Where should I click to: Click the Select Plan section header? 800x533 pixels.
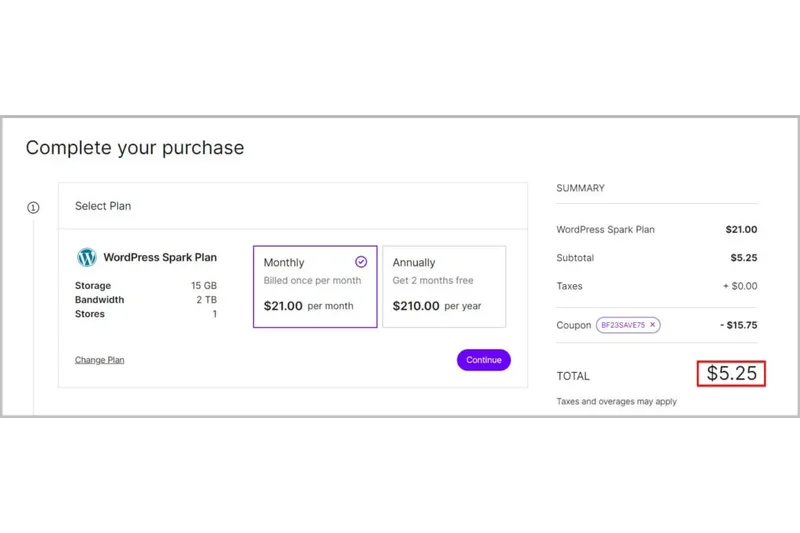pyautogui.click(x=103, y=206)
